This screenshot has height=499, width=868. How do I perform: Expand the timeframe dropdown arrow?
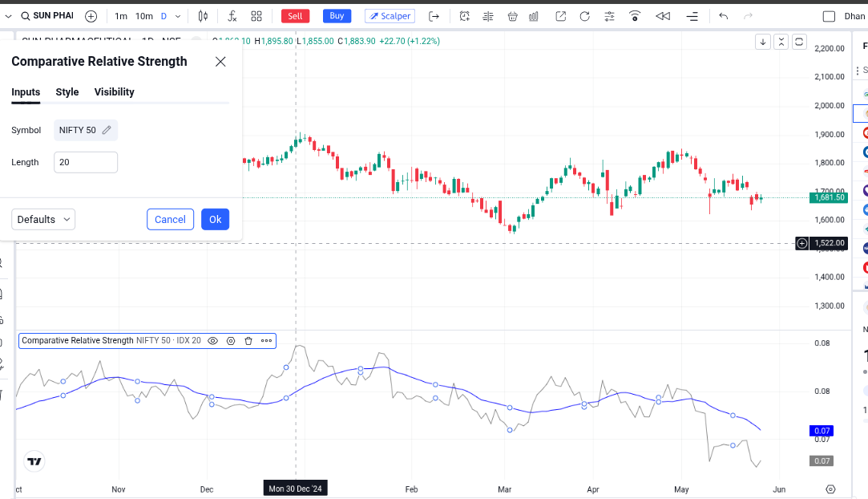178,17
